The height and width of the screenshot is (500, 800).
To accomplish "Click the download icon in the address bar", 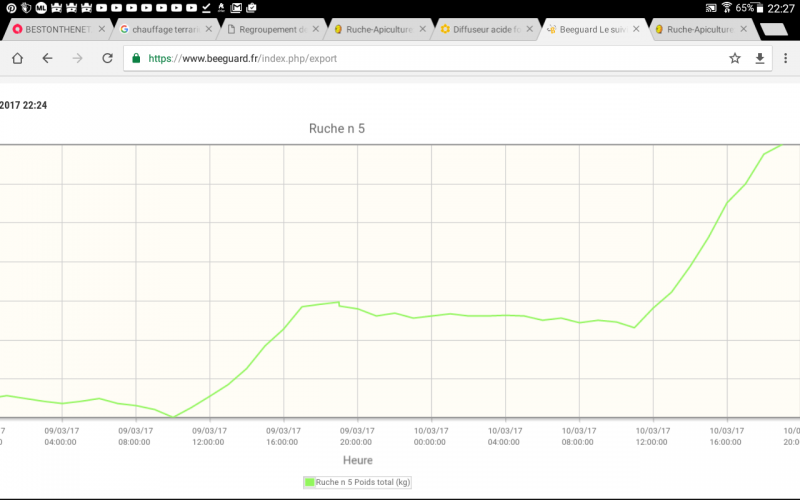I will tap(760, 58).
